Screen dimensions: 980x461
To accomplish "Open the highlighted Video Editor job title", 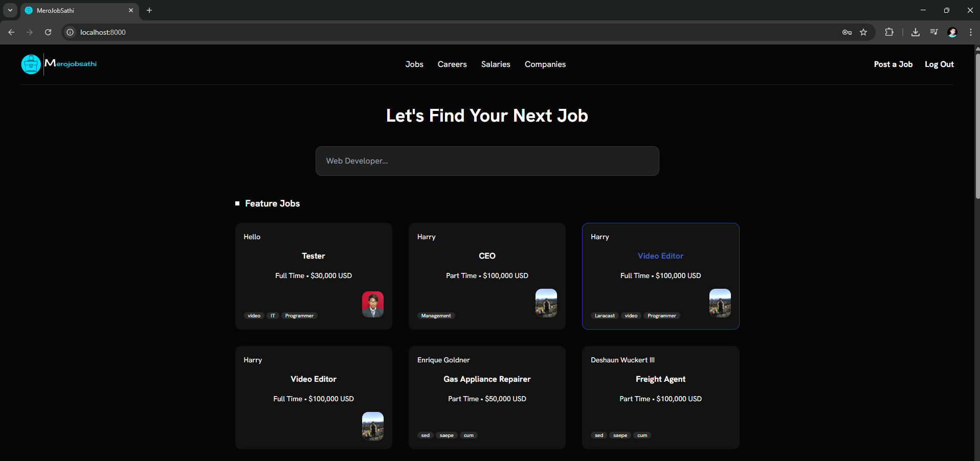I will 660,256.
